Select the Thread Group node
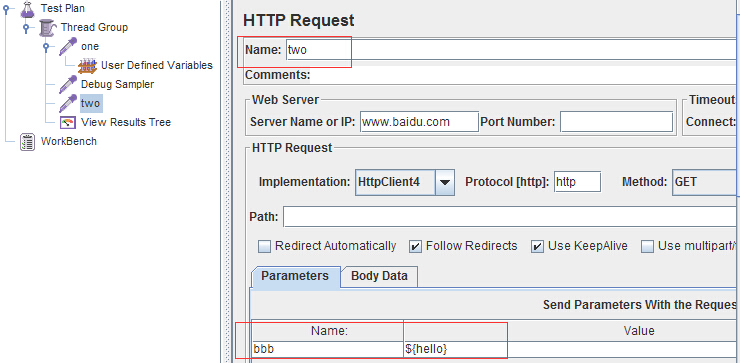The width and height of the screenshot is (740, 363). tap(94, 27)
